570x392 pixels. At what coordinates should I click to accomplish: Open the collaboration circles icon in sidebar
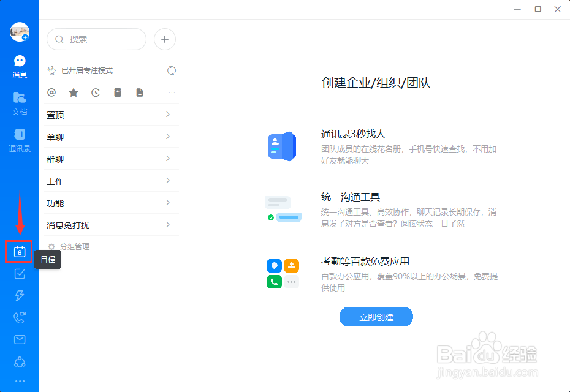(x=20, y=362)
